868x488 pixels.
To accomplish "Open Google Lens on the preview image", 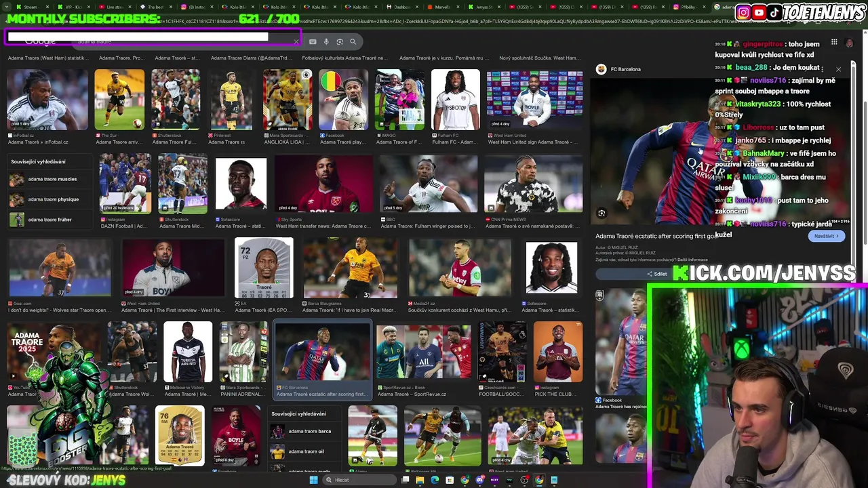I will tap(601, 213).
